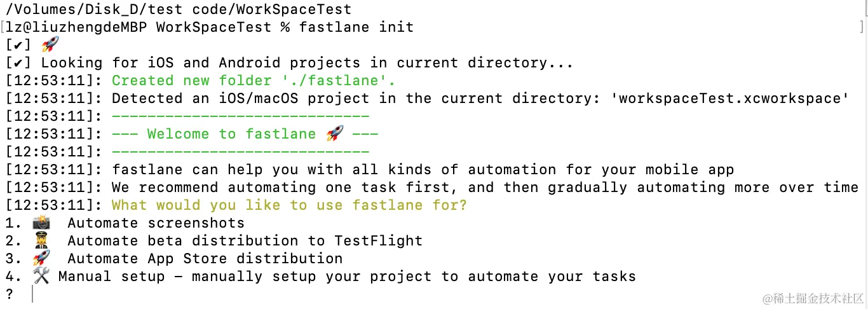Select 'Automate beta distribution to TestFlight' text

[x=245, y=241]
